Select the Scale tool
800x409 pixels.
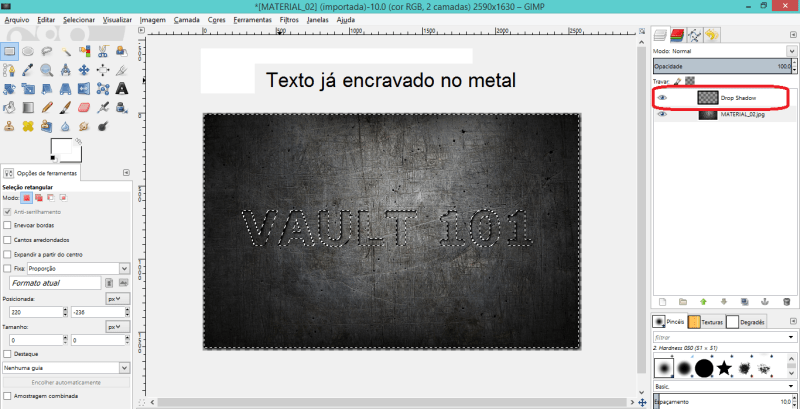pos(28,89)
